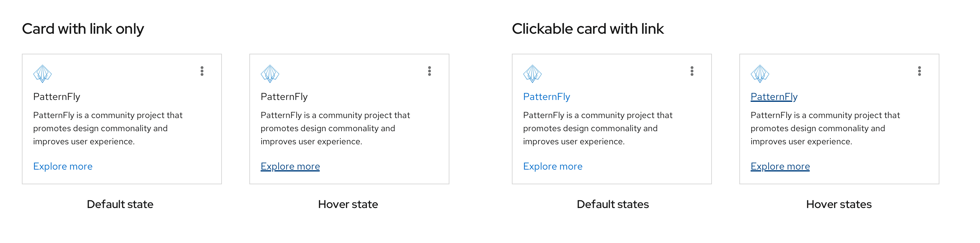Open the blue PatternFly title link in Default states card

click(546, 97)
